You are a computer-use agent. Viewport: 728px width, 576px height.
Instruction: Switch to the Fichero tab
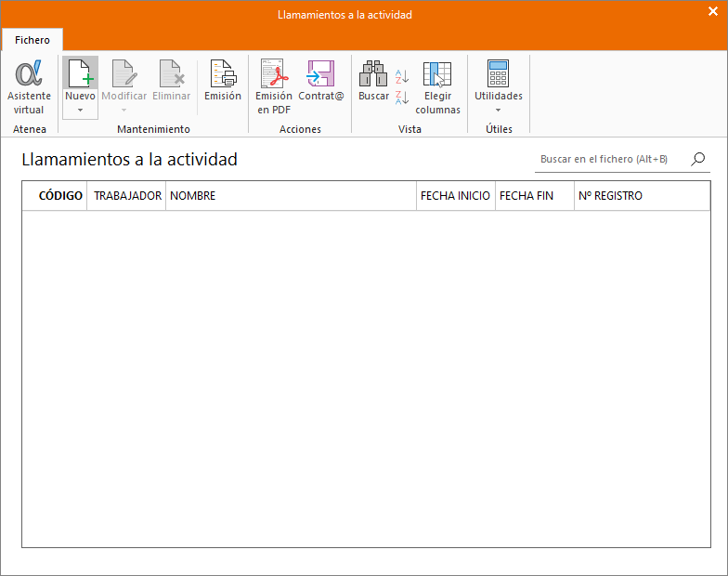point(32,40)
